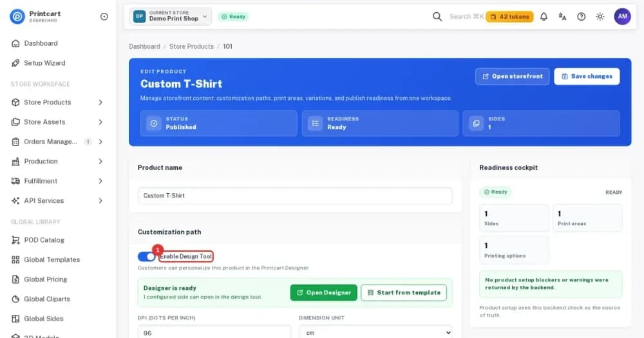
Task: Click the "Custom T-Shirt" page heading
Action: tap(181, 84)
